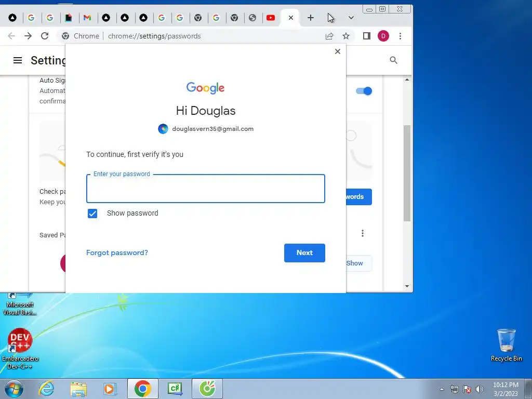
Task: Switch to the Gmail tab
Action: (87, 18)
